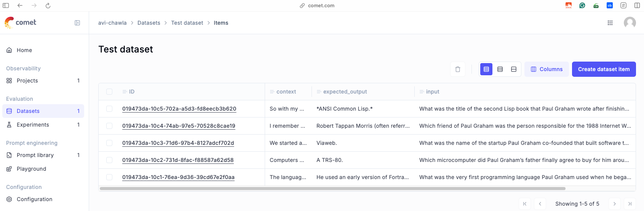The height and width of the screenshot is (211, 644).
Task: Collapse the Comet sidebar panel
Action: 77,23
